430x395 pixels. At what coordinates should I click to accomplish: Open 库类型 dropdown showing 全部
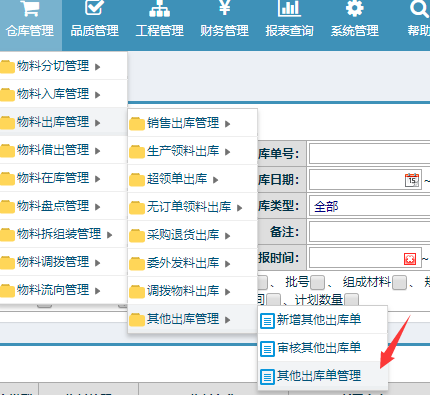pyautogui.click(x=369, y=206)
